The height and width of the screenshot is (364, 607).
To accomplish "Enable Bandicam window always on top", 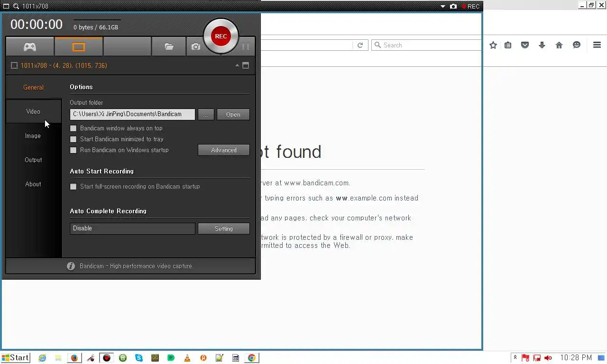I will pyautogui.click(x=73, y=128).
